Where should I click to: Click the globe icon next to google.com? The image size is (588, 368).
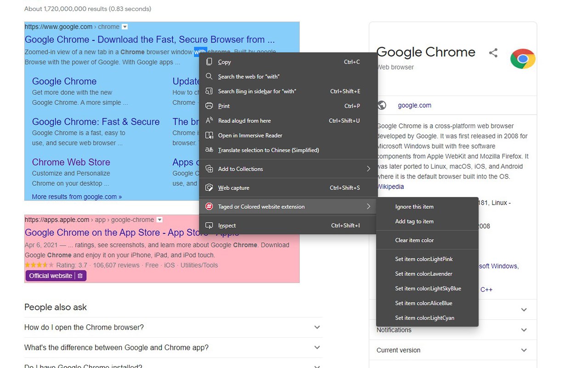(382, 105)
